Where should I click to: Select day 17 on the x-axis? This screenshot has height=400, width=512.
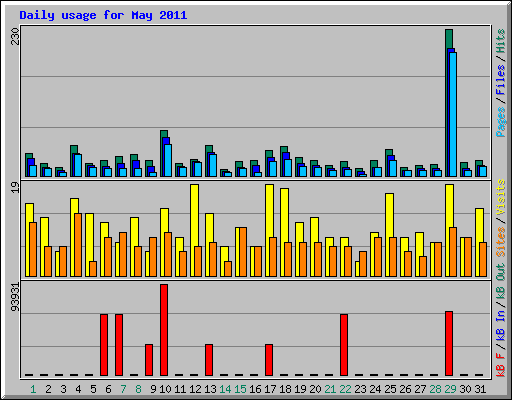270,389
